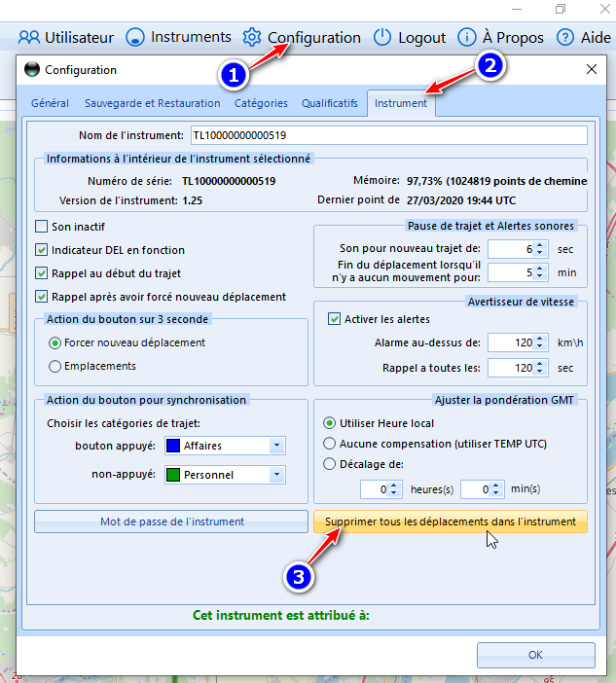Image resolution: width=616 pixels, height=683 pixels.
Task: Switch to the Général tab
Action: click(50, 103)
